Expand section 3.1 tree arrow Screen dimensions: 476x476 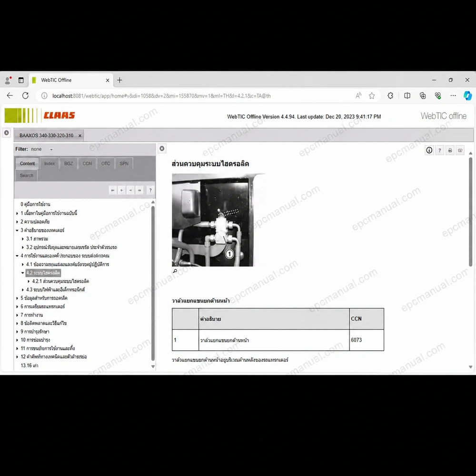[23, 239]
